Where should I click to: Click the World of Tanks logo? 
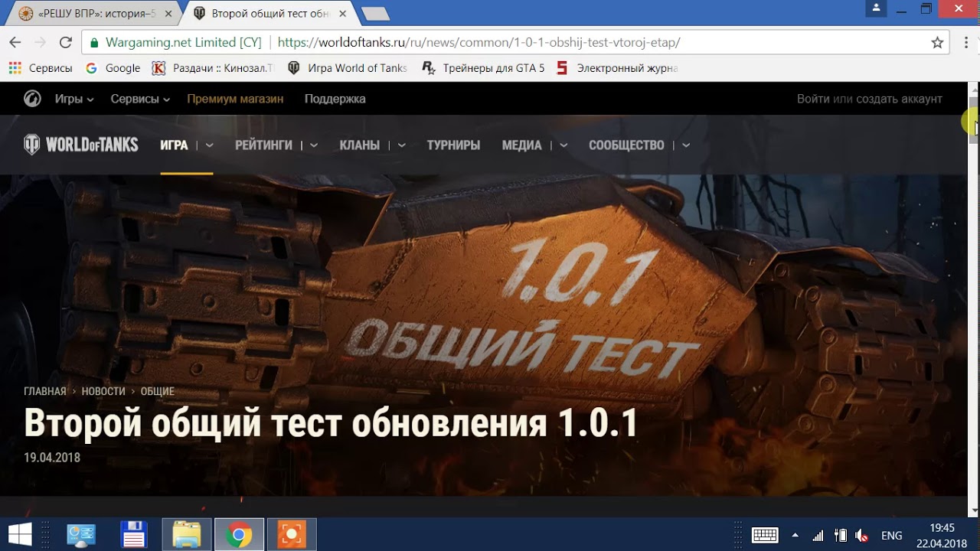pyautogui.click(x=81, y=145)
